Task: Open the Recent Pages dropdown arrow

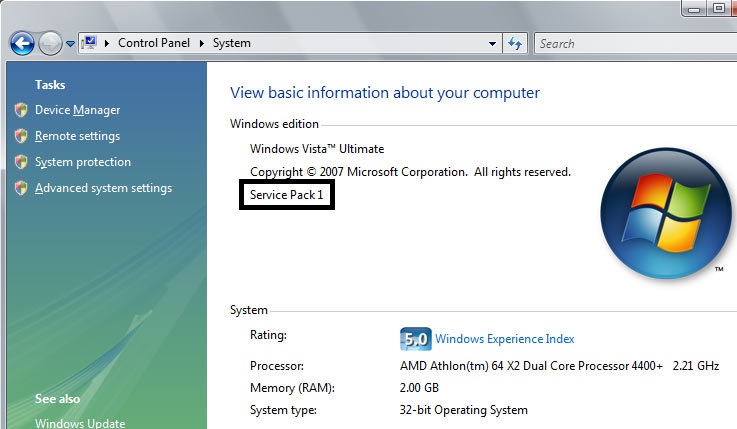Action: click(x=70, y=44)
